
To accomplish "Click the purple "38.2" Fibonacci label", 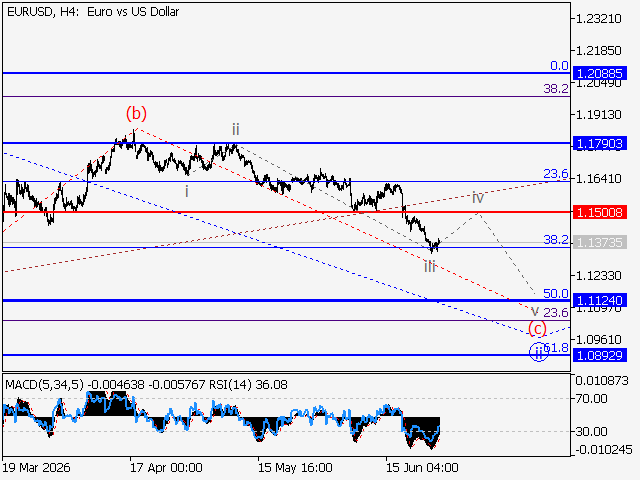I will 556,89.
